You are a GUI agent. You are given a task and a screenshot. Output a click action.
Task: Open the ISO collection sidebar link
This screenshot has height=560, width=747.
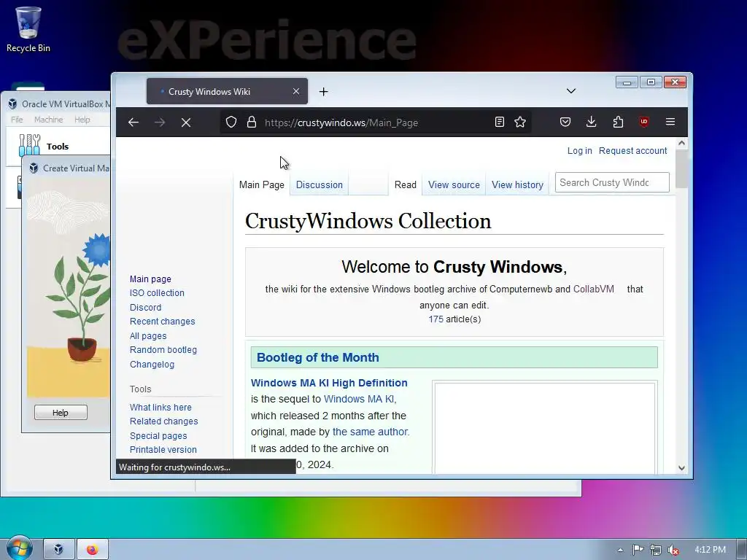157,293
